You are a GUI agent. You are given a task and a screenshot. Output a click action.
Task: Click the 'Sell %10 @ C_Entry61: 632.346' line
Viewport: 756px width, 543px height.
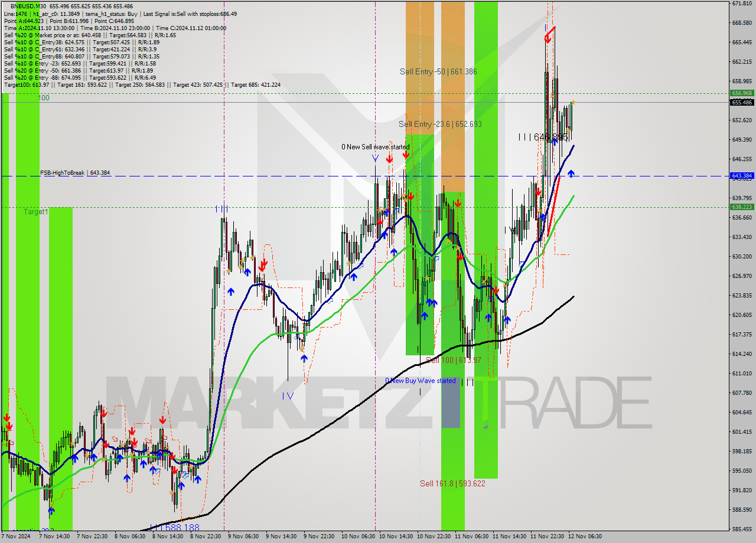pyautogui.click(x=80, y=49)
